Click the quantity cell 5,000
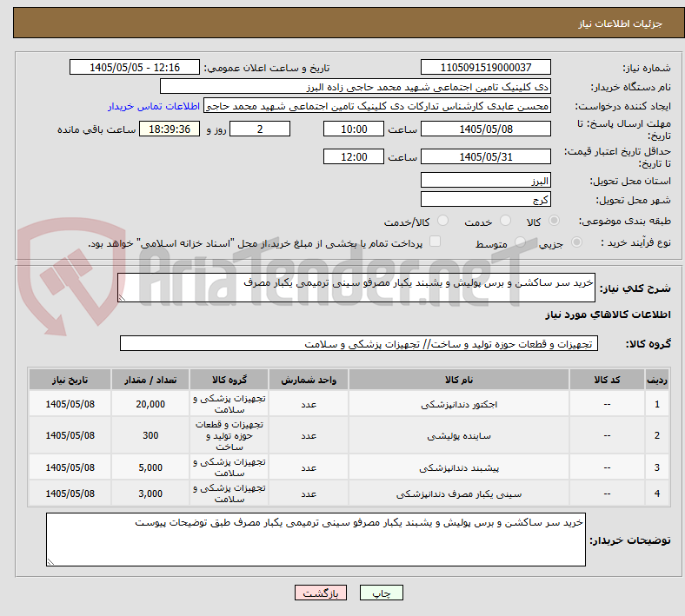This screenshot has width=685, height=616. [150, 467]
